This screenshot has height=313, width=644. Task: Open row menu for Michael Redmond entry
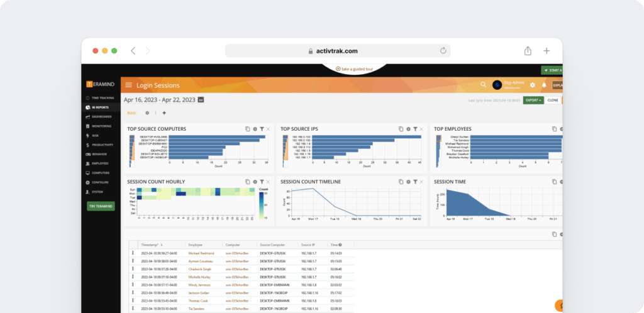click(133, 252)
